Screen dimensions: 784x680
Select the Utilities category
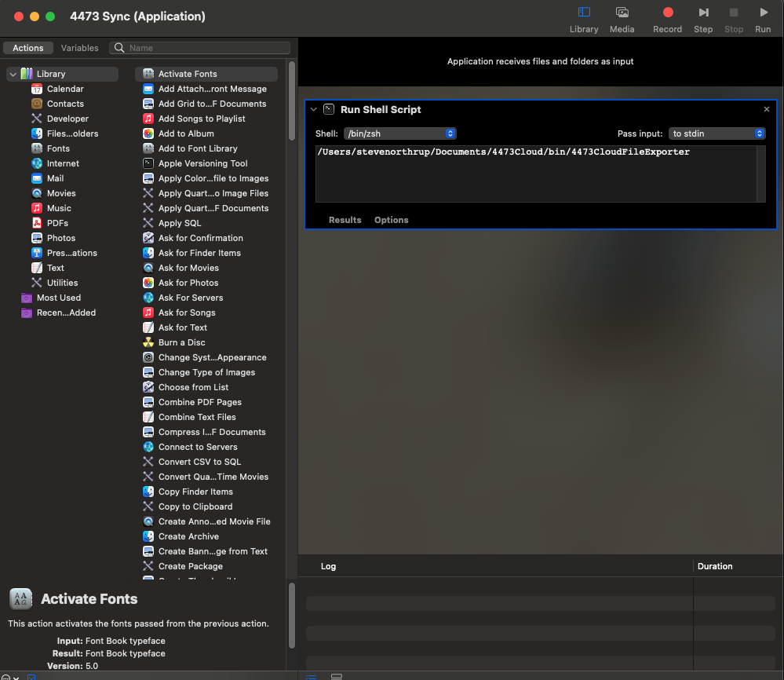[62, 283]
